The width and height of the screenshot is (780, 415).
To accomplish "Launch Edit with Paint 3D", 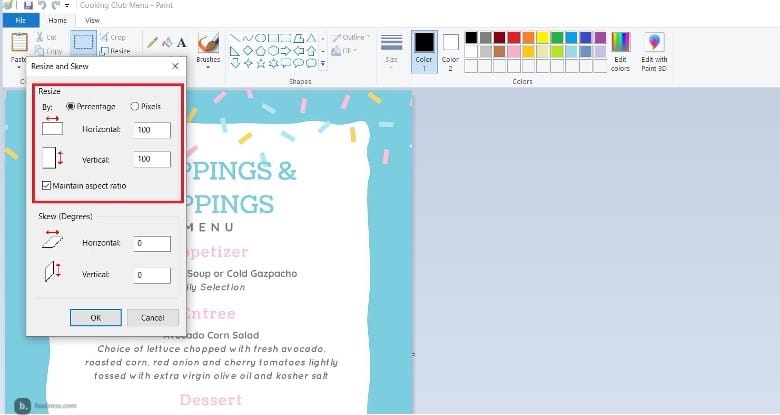I will [655, 47].
